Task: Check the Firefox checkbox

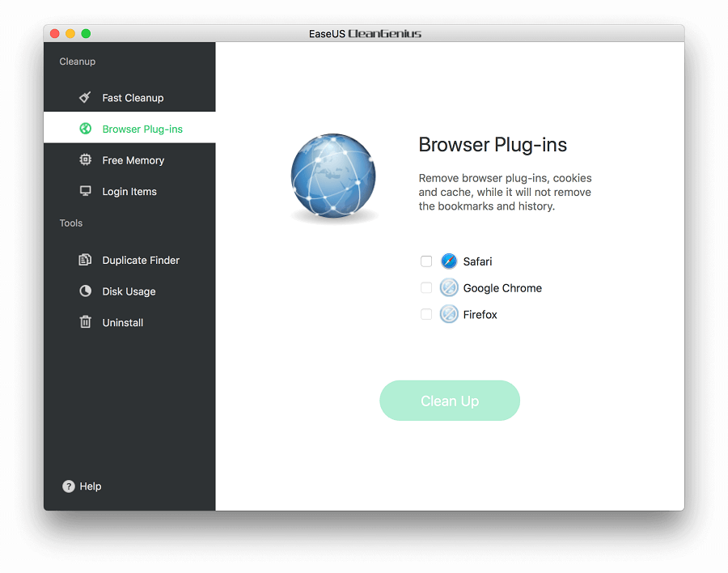Action: [x=426, y=314]
